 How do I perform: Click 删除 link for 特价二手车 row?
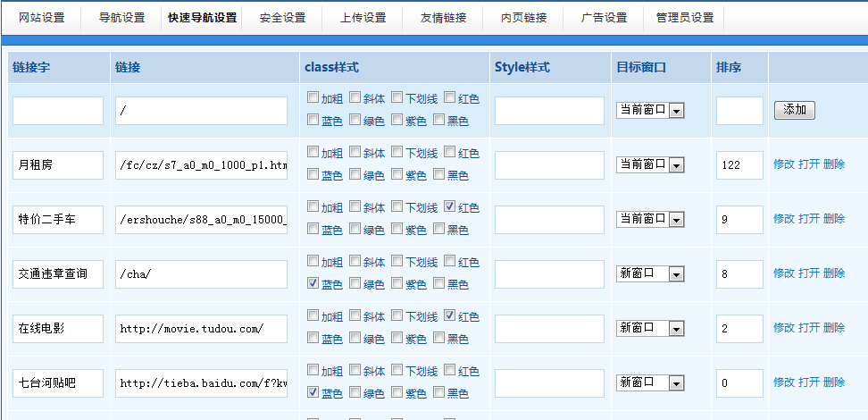point(833,219)
